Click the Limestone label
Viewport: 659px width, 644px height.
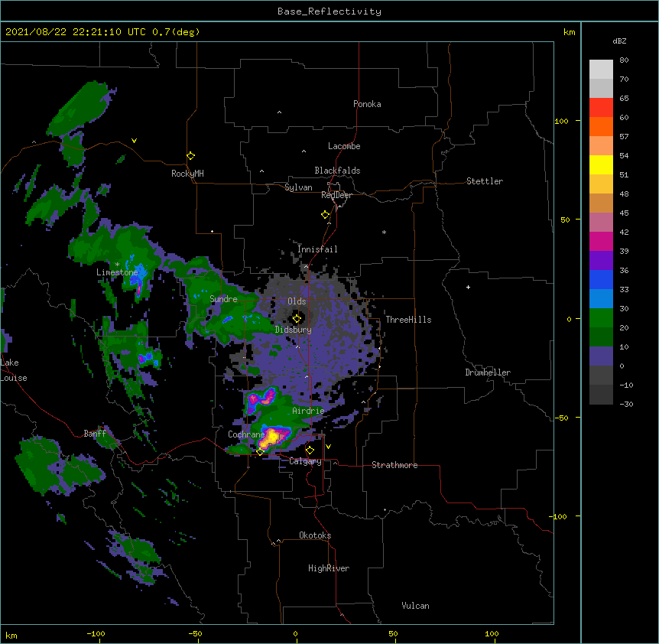[x=117, y=272]
